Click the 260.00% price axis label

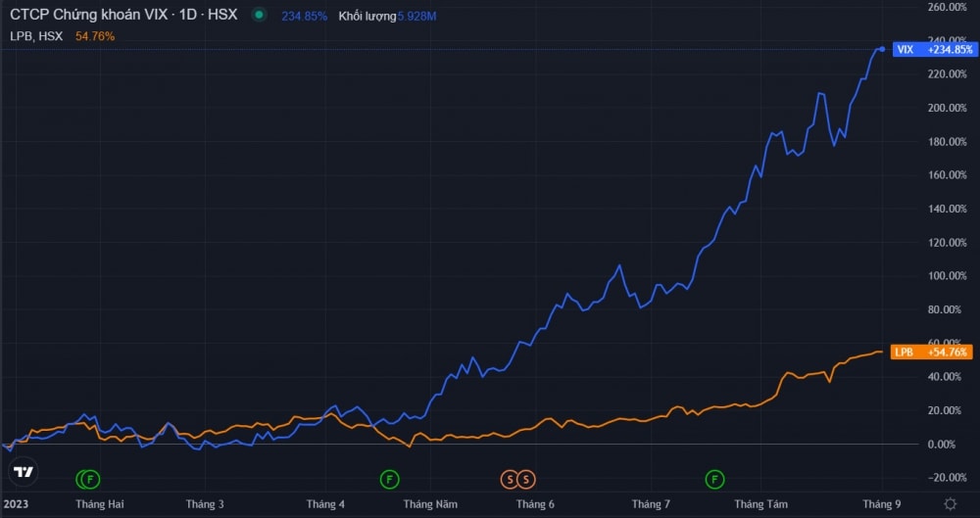[948, 8]
